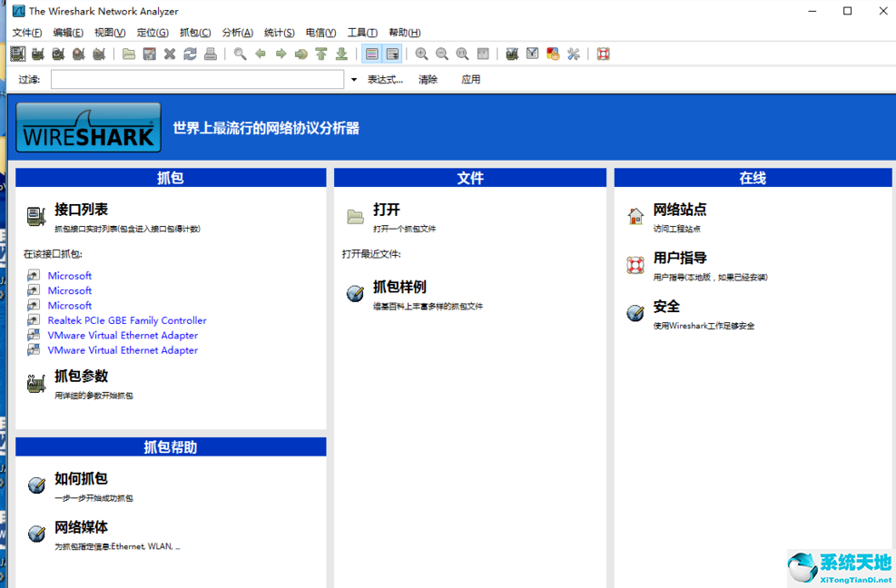This screenshot has width=896, height=588.
Task: Open the 用户指导 user guide
Action: [682, 258]
